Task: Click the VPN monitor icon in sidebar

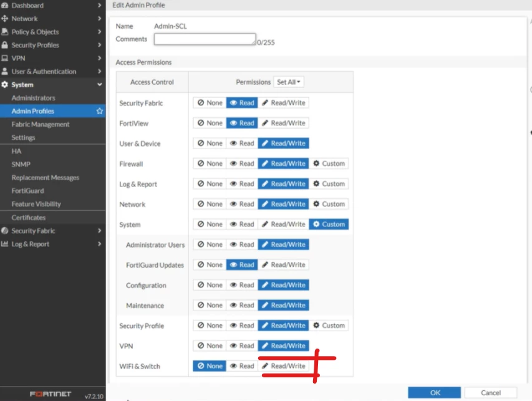Action: click(x=5, y=59)
